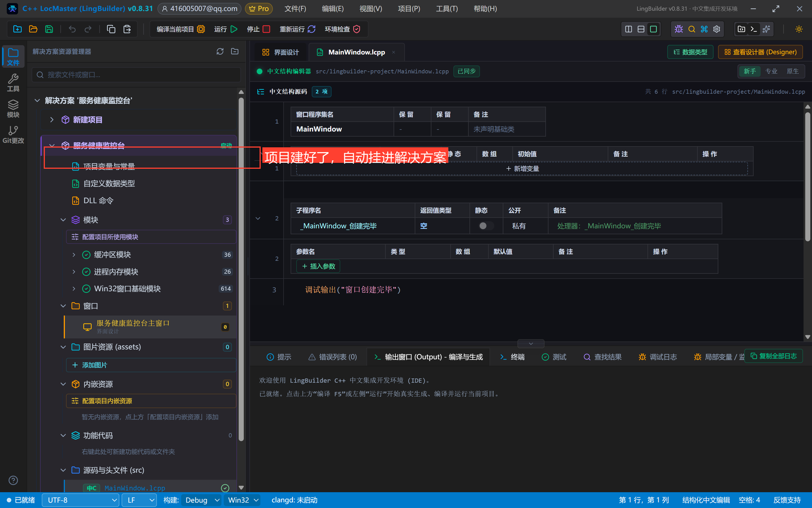This screenshot has width=812, height=508.
Task: Click the save icon in toolbar
Action: coord(49,29)
